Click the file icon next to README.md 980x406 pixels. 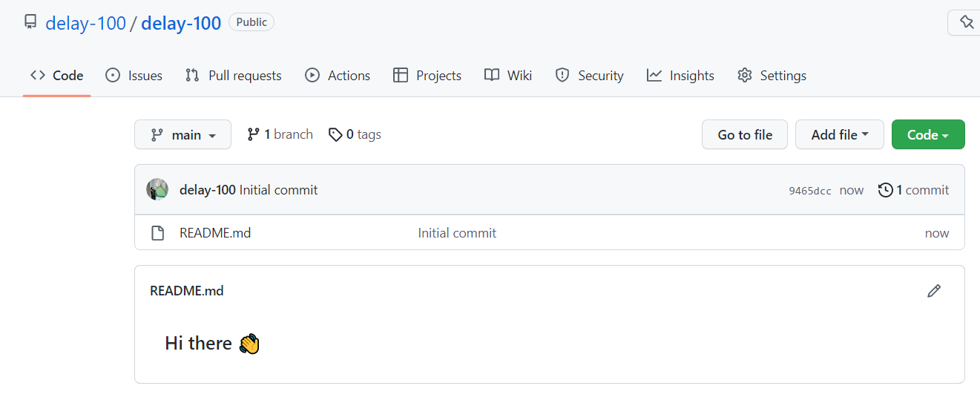point(157,233)
